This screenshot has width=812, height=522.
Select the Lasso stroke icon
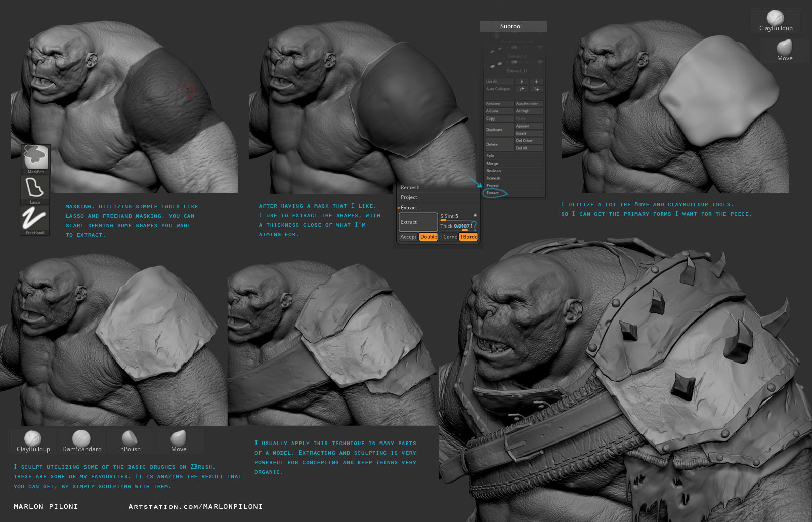(35, 189)
